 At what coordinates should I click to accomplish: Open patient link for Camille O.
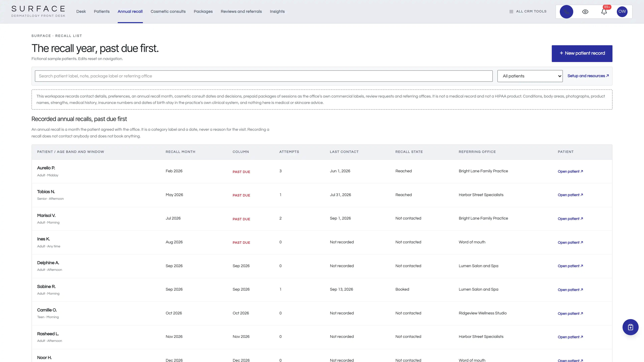click(x=570, y=313)
